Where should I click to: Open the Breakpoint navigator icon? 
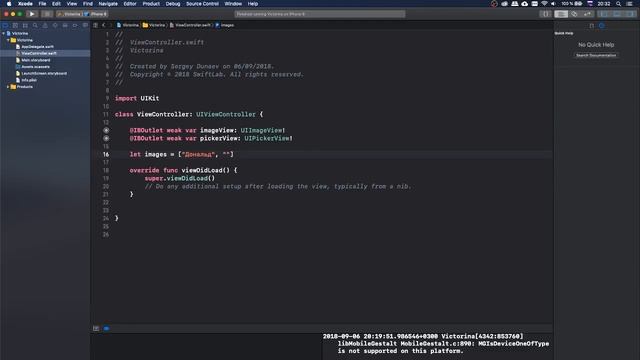(75, 25)
